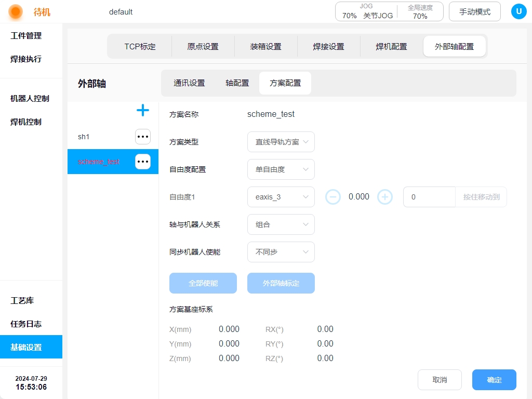Open the JOG speed indicator panel

(366, 11)
